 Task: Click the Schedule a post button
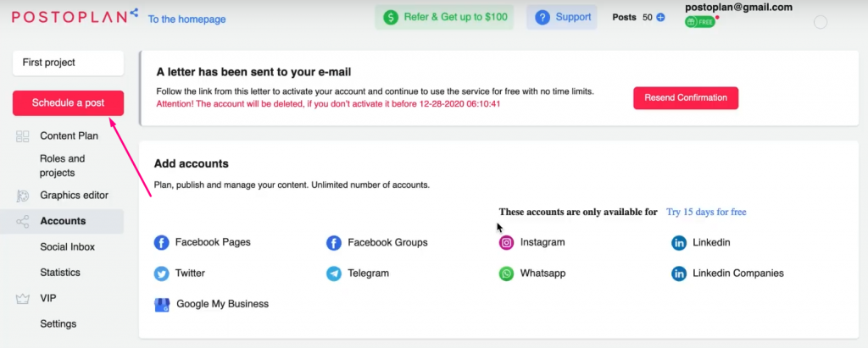[x=68, y=103]
